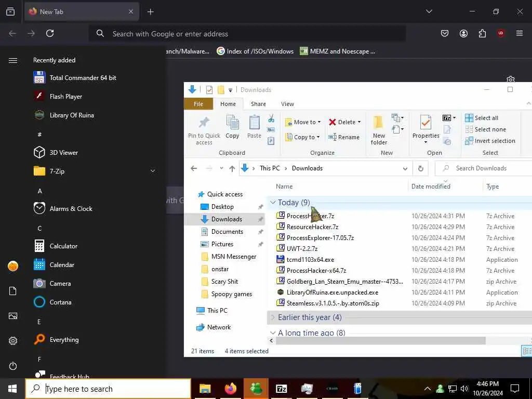Open Index of /ISOs/Windows bookmark
532x399 pixels.
click(255, 51)
